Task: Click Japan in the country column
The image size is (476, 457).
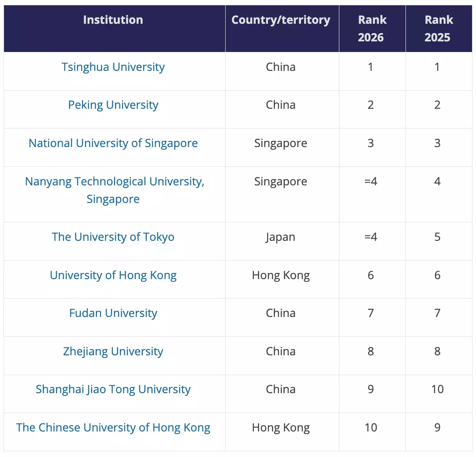Action: 281,237
